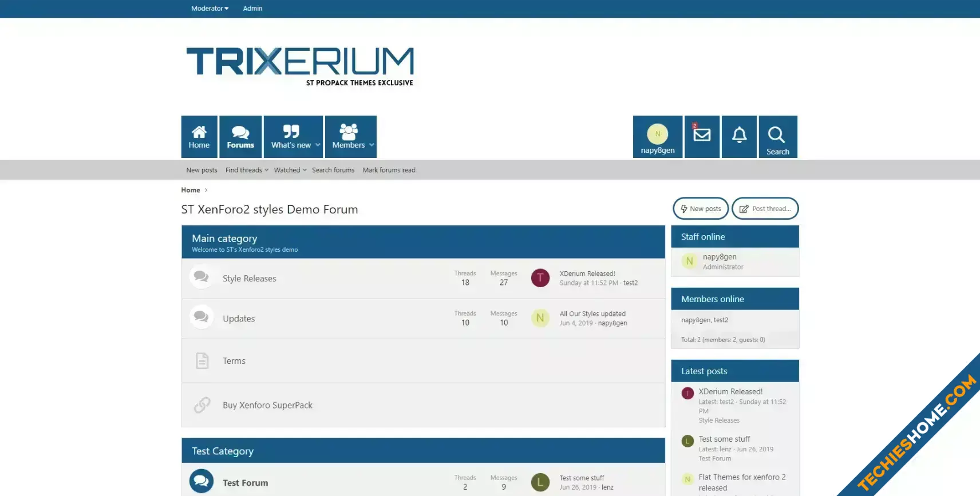The width and height of the screenshot is (980, 496).
Task: Expand the Members dropdown arrow
Action: coord(372,145)
